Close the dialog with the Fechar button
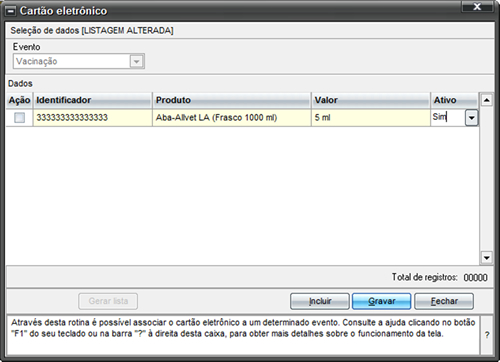Image resolution: width=500 pixels, height=362 pixels. pos(444,301)
